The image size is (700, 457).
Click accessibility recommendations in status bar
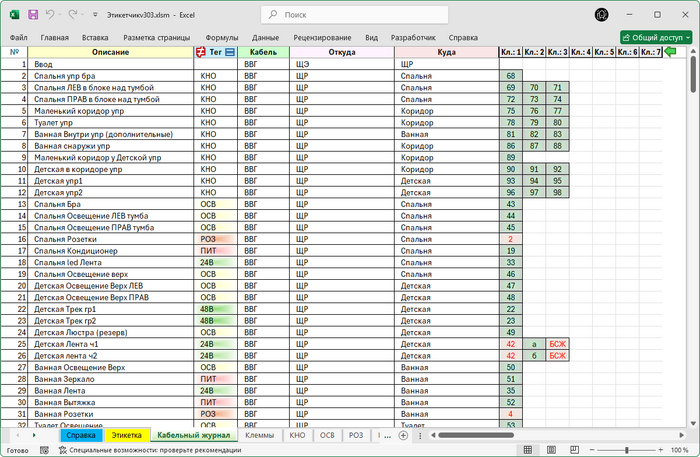click(x=150, y=450)
